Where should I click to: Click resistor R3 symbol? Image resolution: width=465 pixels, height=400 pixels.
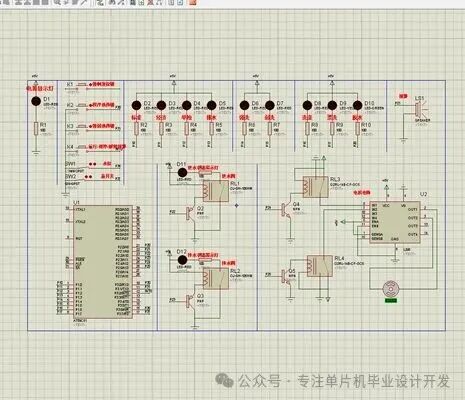pos(161,129)
